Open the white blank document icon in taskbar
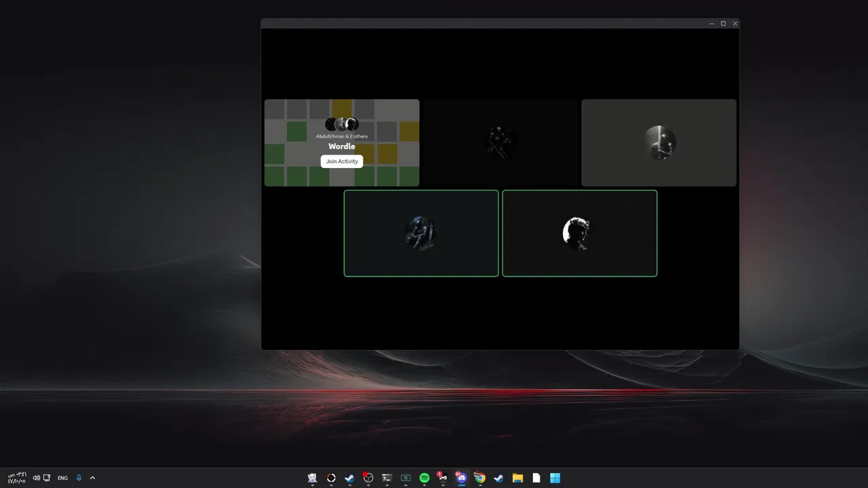 pos(536,478)
